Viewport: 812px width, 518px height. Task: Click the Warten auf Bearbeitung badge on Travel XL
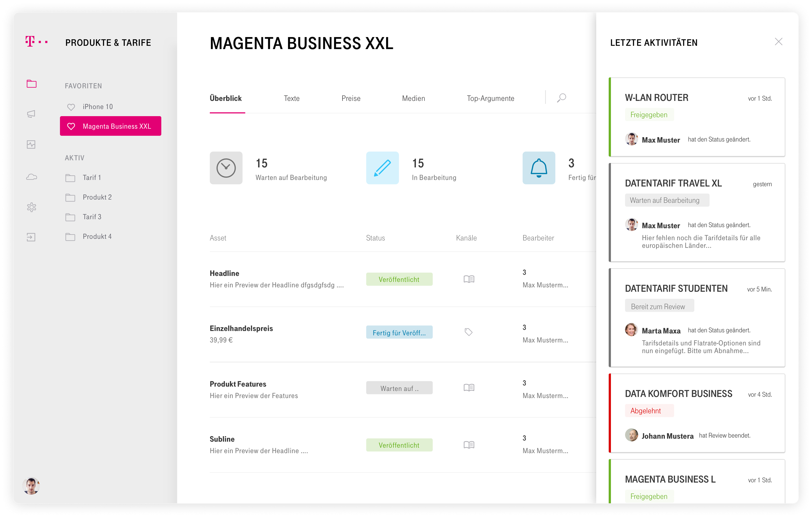pos(667,200)
